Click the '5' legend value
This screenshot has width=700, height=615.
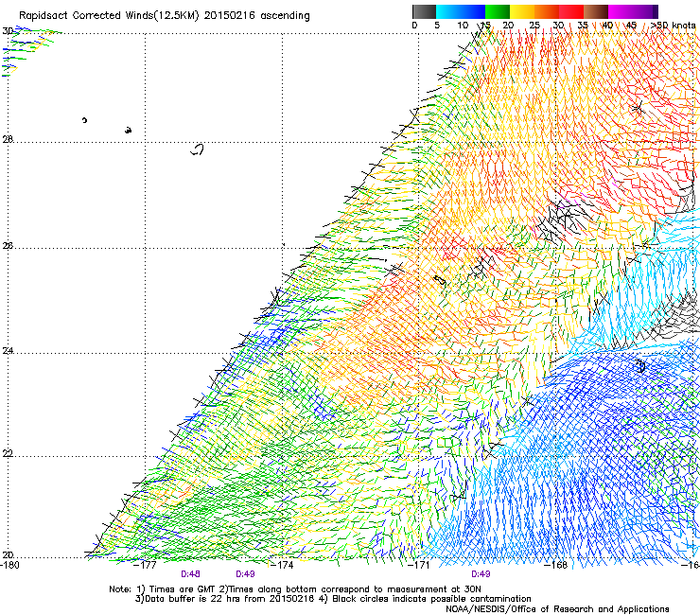[437, 25]
